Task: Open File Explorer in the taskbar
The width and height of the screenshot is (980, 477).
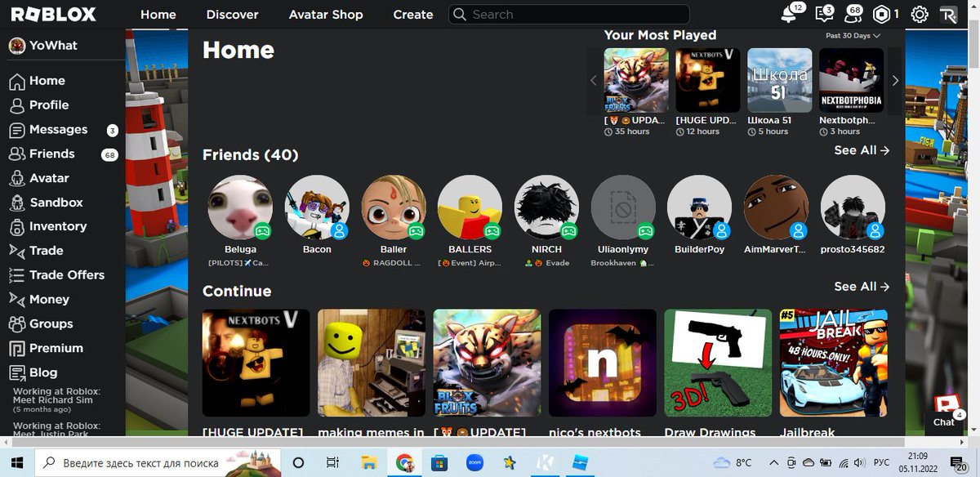Action: (368, 462)
